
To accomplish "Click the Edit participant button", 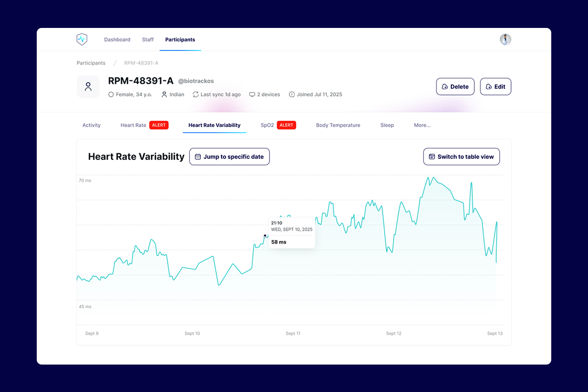I will click(x=495, y=87).
